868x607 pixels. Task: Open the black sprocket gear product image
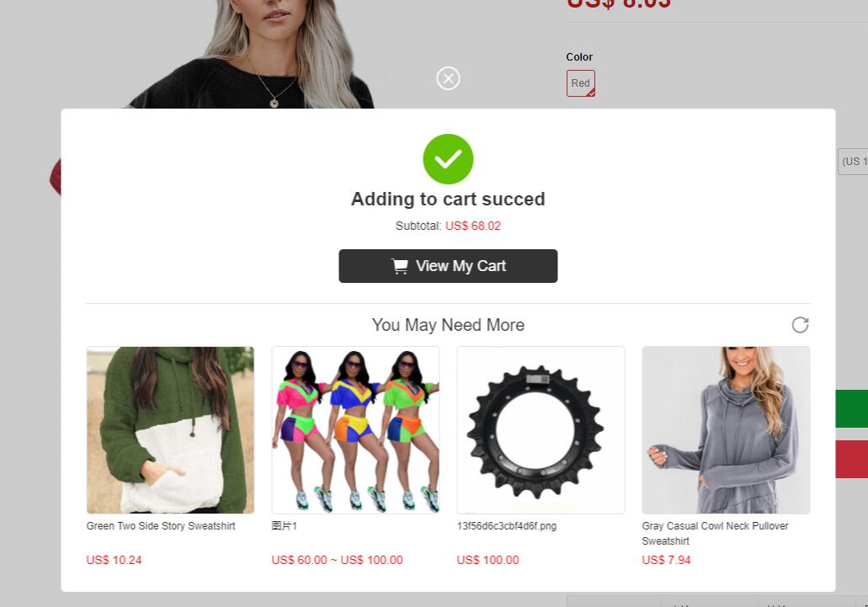[x=541, y=430]
